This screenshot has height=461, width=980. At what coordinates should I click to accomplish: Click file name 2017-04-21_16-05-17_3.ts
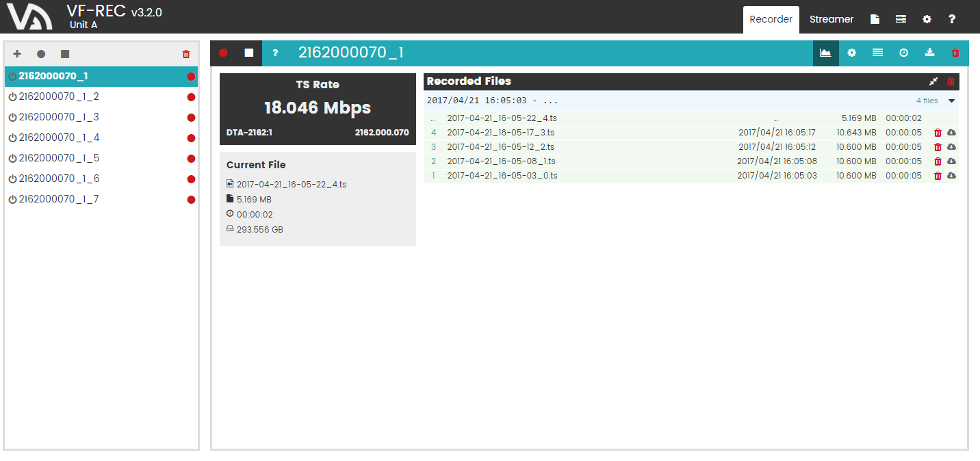pyautogui.click(x=501, y=133)
